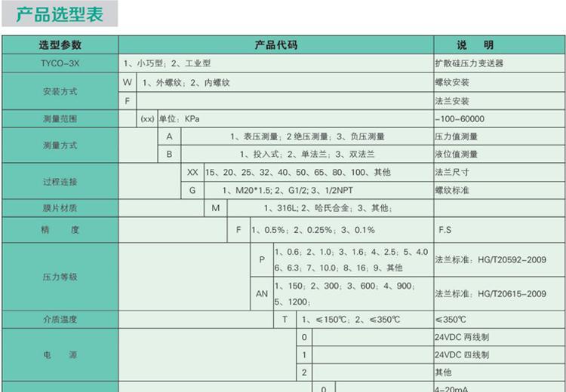Click 扩散硅压力变送器 description
566x392 pixels.
469,63
